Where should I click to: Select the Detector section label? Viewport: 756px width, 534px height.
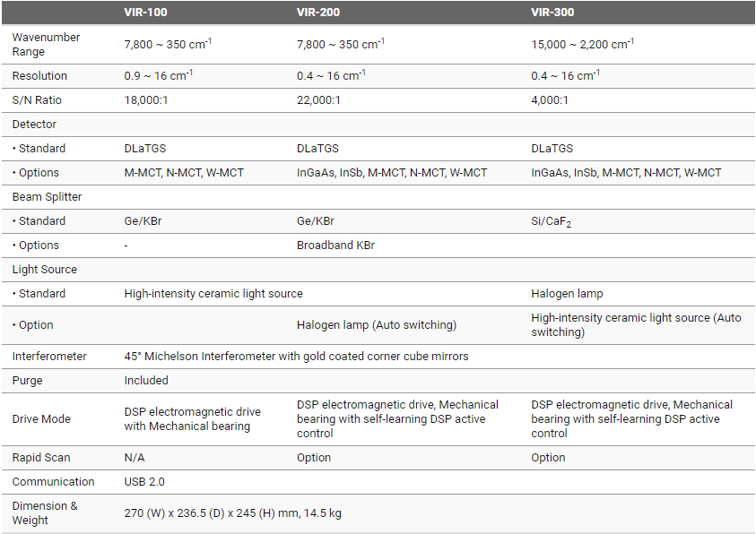tap(34, 125)
